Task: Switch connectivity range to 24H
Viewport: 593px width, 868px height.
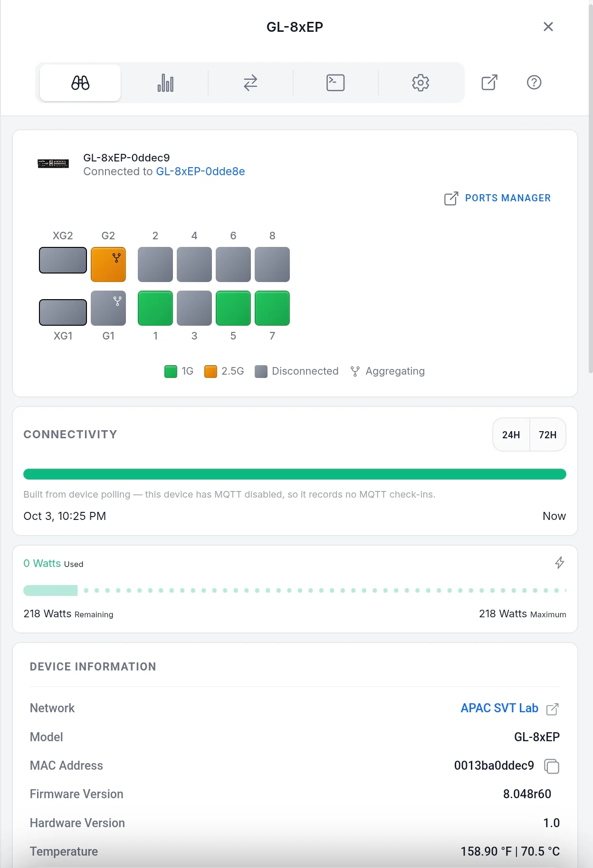Action: 511,434
